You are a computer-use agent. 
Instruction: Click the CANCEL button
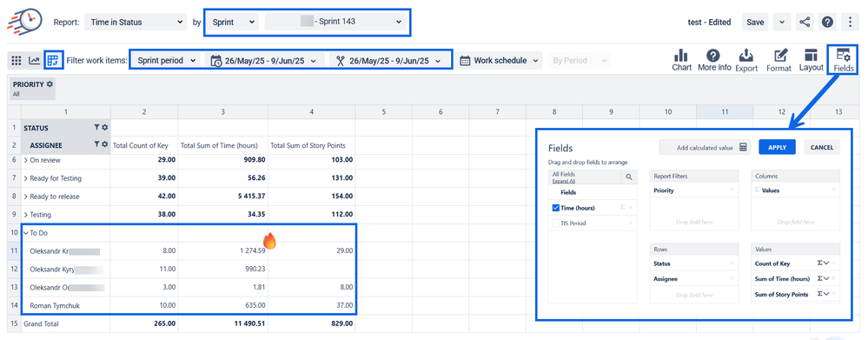coord(821,147)
